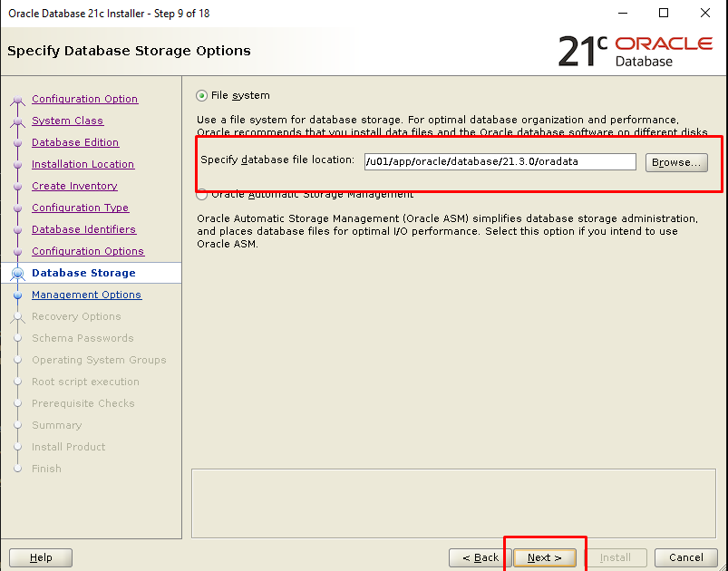This screenshot has width=728, height=571.
Task: Jump to the System Class step
Action: point(67,121)
